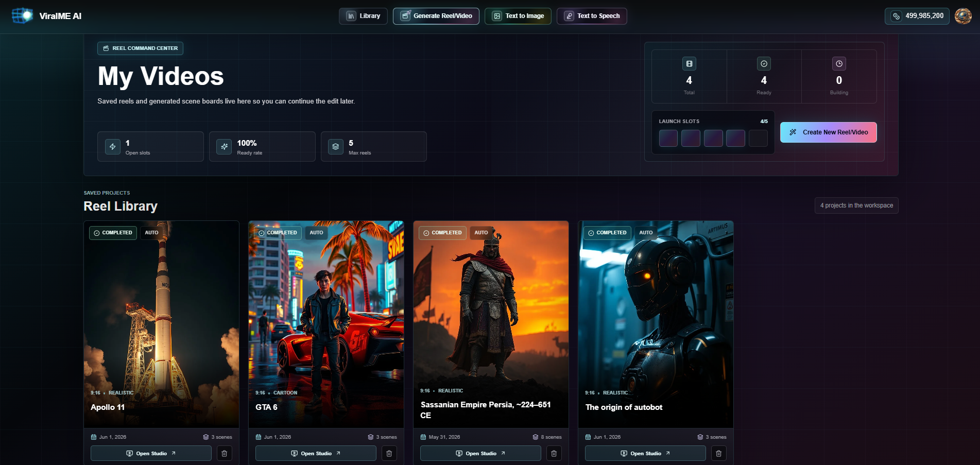Click the calendar icon on Apollo 11 card
The height and width of the screenshot is (465, 980).
pos(94,437)
